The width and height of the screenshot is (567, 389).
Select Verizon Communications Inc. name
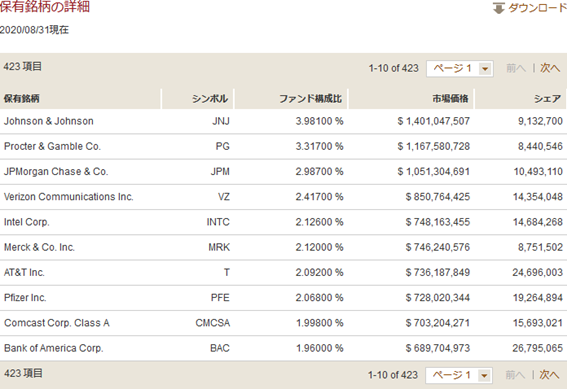pos(69,197)
